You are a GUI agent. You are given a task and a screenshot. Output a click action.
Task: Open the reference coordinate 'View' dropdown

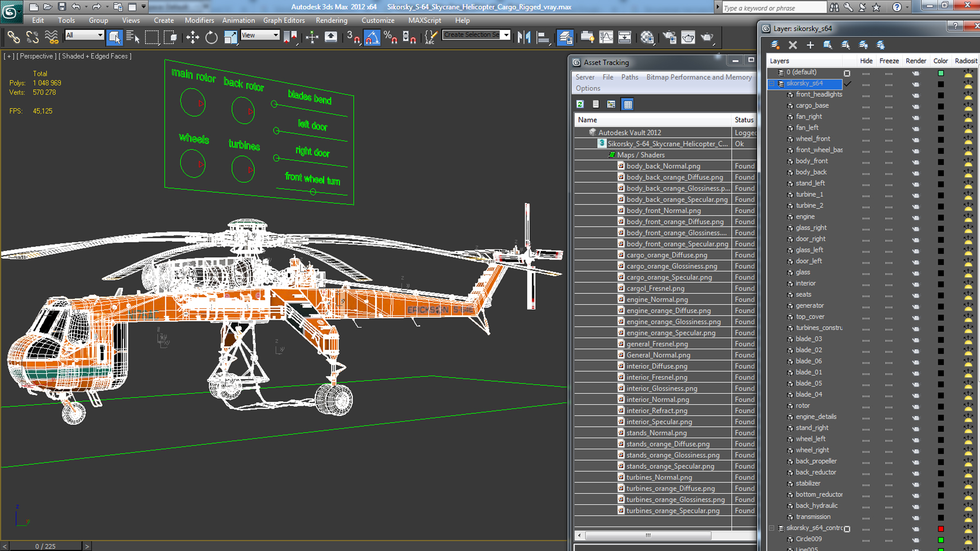point(260,35)
